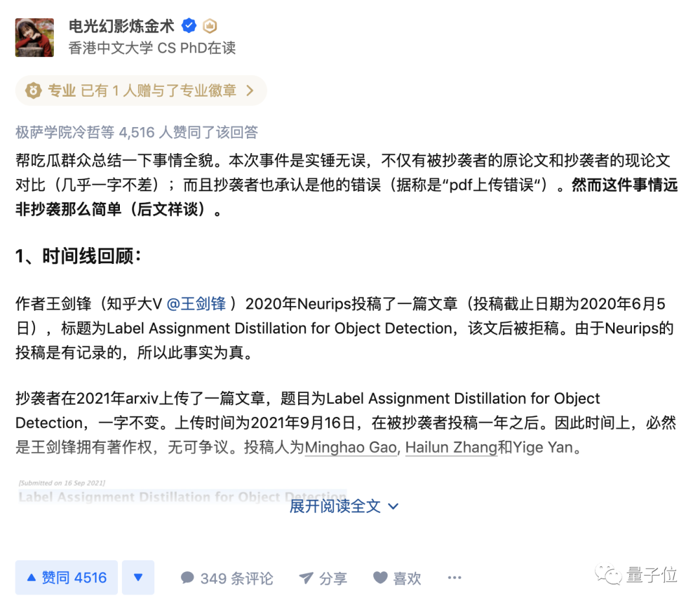Viewport: 700px width, 605px height.
Task: Follow the Hailun Zhang link
Action: [x=451, y=447]
